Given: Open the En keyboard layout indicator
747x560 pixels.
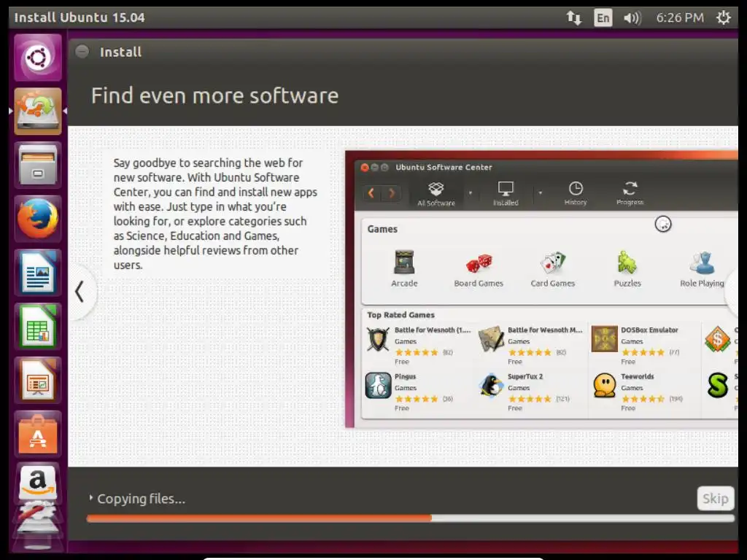Looking at the screenshot, I should [603, 18].
